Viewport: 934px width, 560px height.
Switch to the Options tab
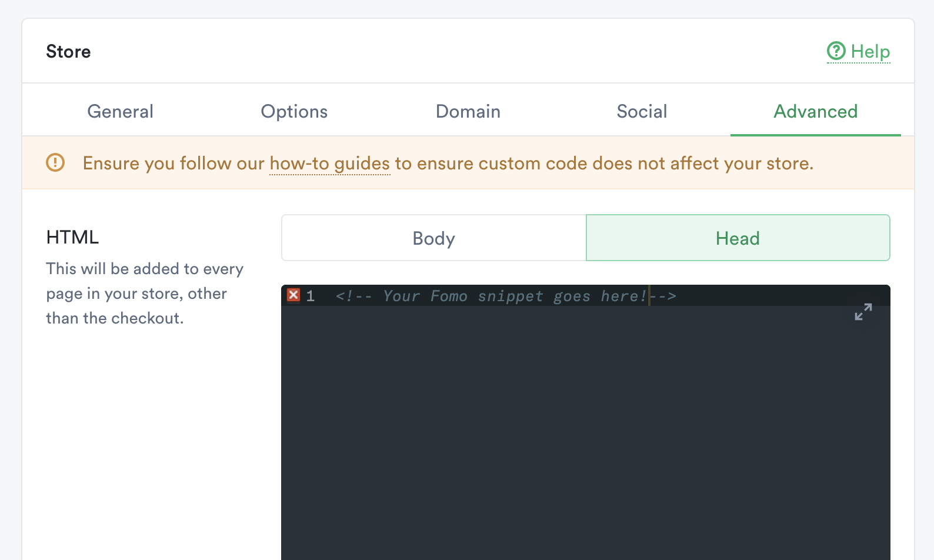coord(294,111)
